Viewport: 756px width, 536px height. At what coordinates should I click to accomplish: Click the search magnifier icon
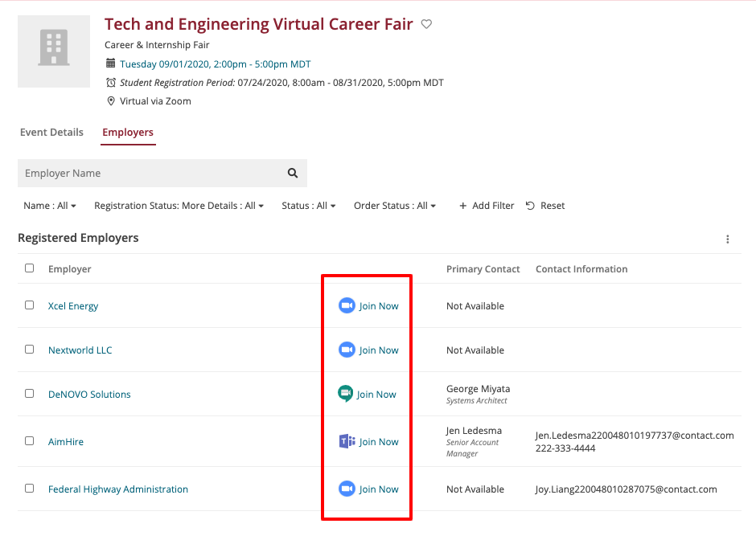[x=293, y=174]
